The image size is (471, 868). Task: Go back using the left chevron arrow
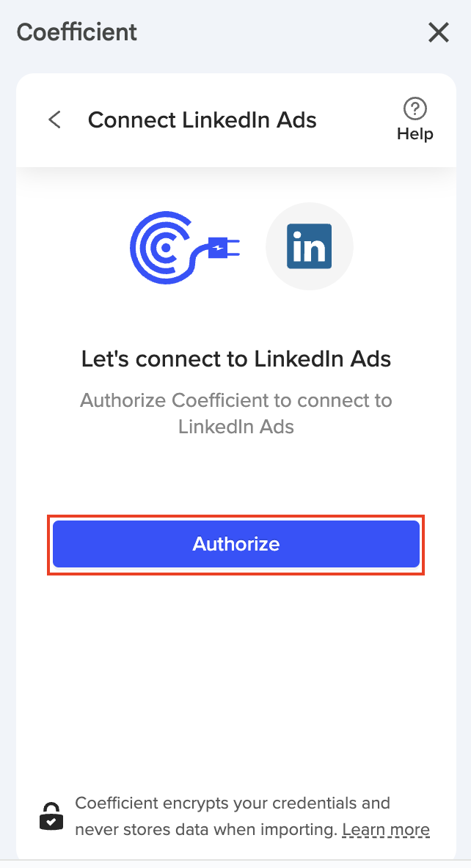pyautogui.click(x=54, y=119)
